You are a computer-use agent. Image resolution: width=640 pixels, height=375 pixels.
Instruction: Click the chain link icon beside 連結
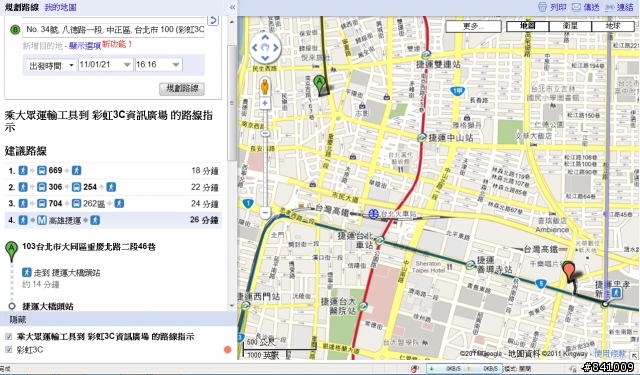click(609, 7)
